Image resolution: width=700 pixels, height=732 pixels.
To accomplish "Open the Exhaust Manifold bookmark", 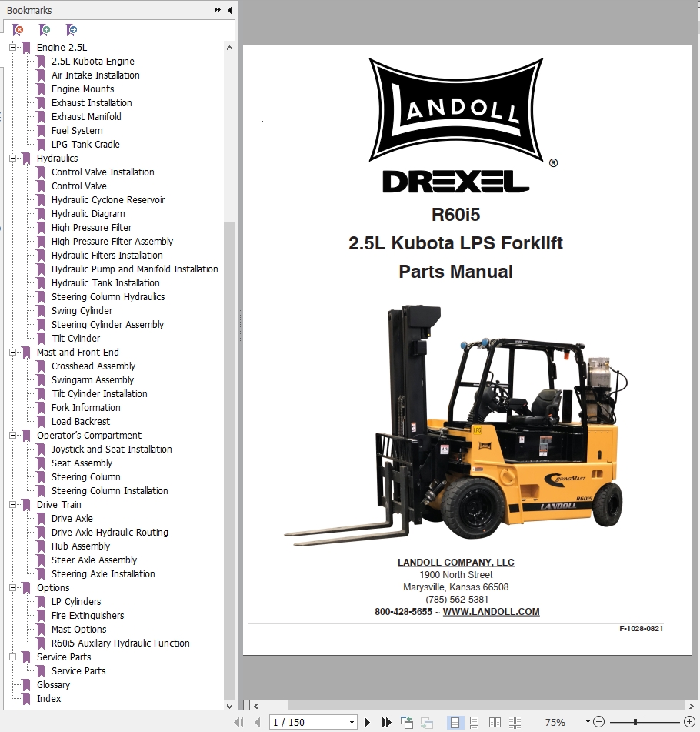I will [x=86, y=117].
